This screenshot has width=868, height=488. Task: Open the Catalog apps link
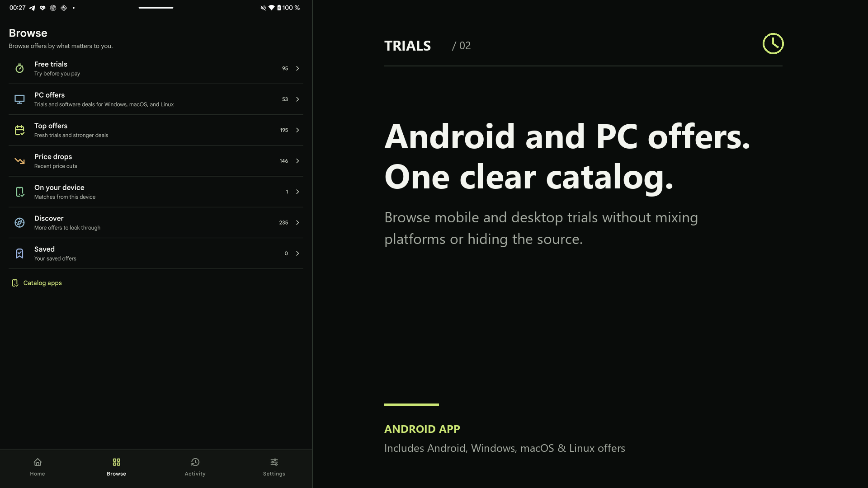pyautogui.click(x=37, y=283)
